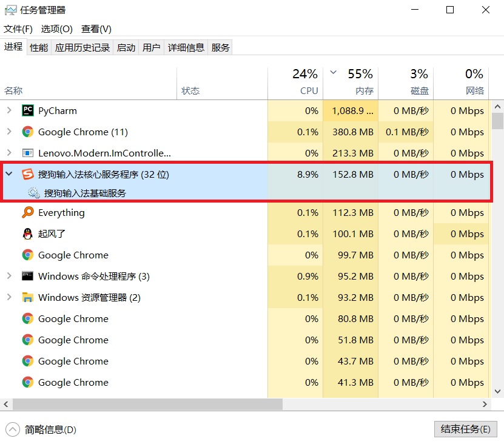Maximize the Task Manager window
Screen dimensions: 504x447
point(450,10)
